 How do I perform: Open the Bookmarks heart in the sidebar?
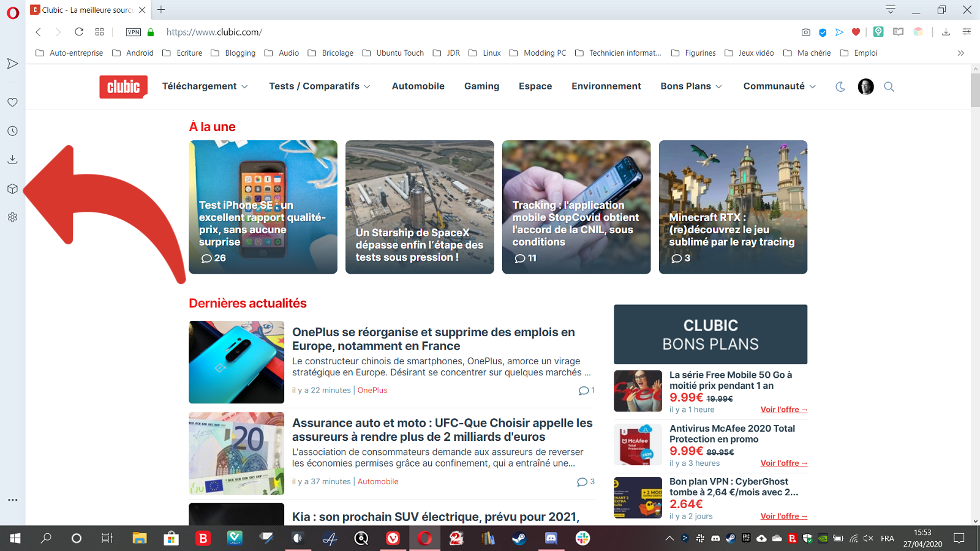12,102
